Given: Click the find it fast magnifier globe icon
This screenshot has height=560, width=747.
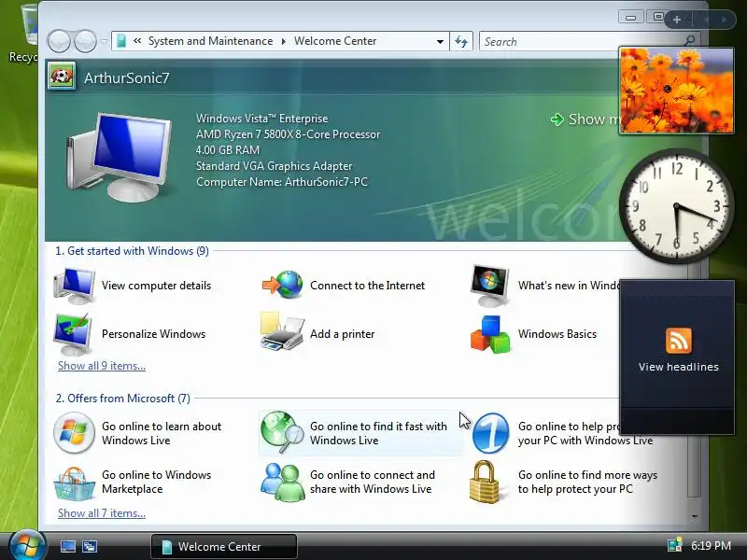Looking at the screenshot, I should pos(283,432).
